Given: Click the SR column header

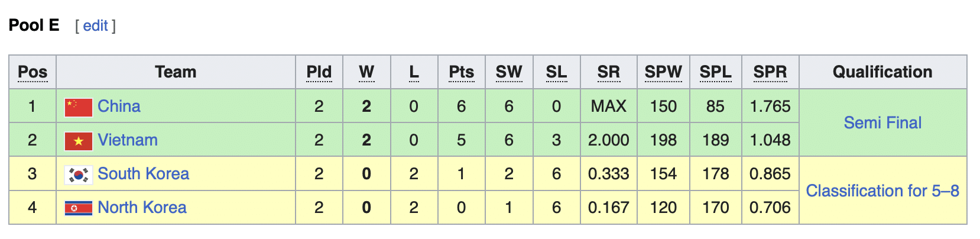Looking at the screenshot, I should [x=608, y=72].
